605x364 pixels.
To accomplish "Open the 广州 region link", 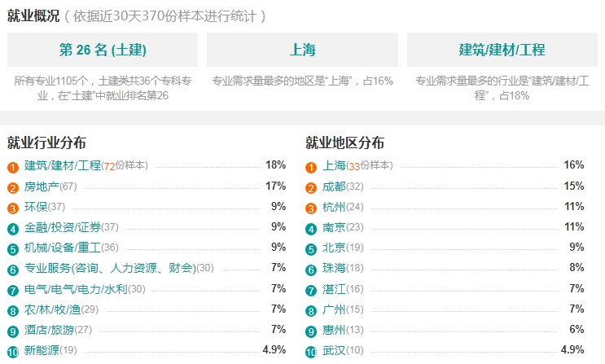I will (334, 309).
